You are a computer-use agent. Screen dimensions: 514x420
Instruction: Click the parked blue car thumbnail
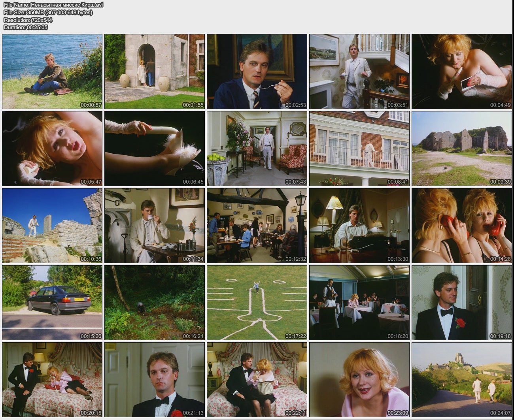point(52,302)
